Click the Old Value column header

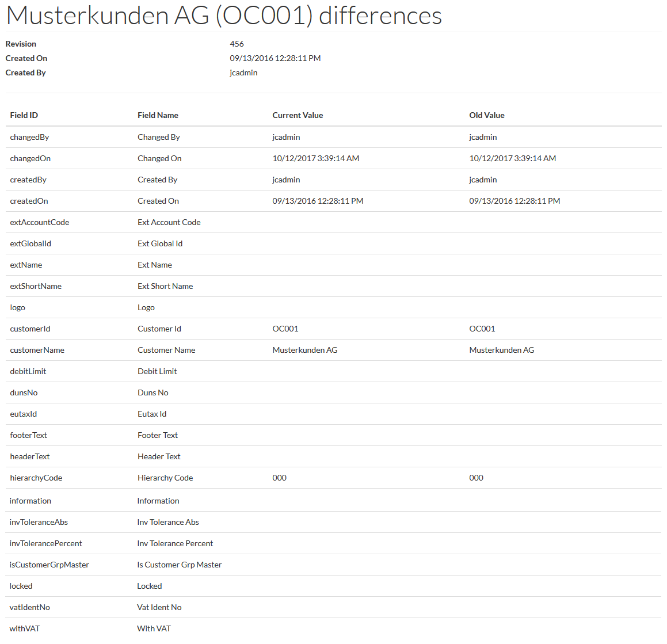pos(487,115)
